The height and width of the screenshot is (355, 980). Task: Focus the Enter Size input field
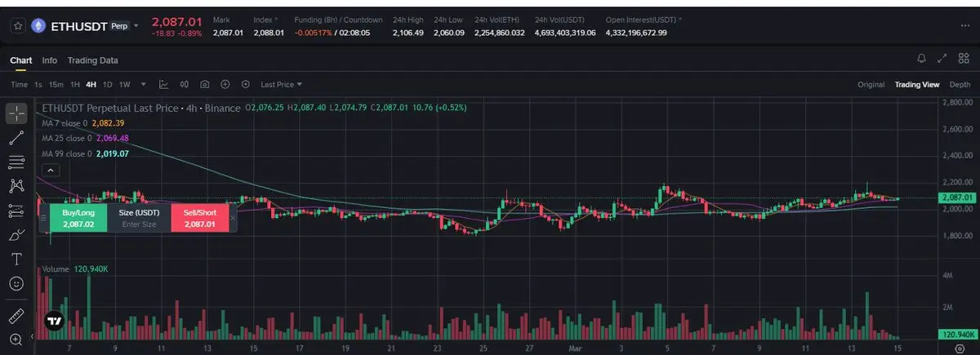[139, 224]
